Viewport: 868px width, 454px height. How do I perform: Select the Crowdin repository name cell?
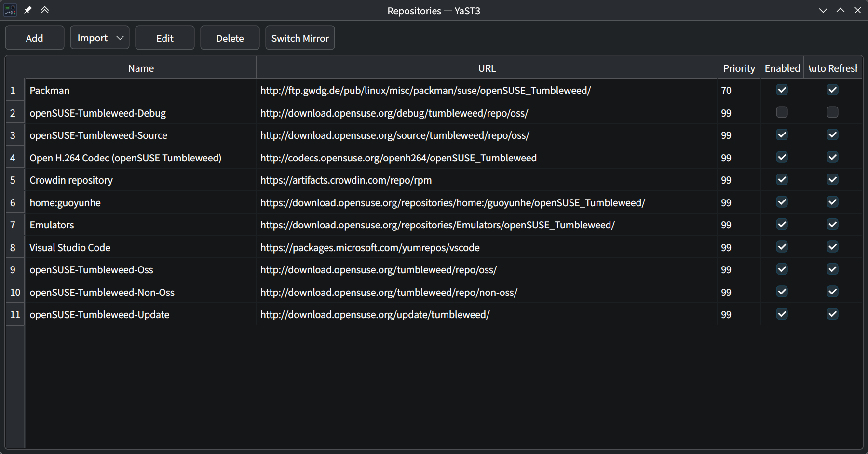point(141,180)
